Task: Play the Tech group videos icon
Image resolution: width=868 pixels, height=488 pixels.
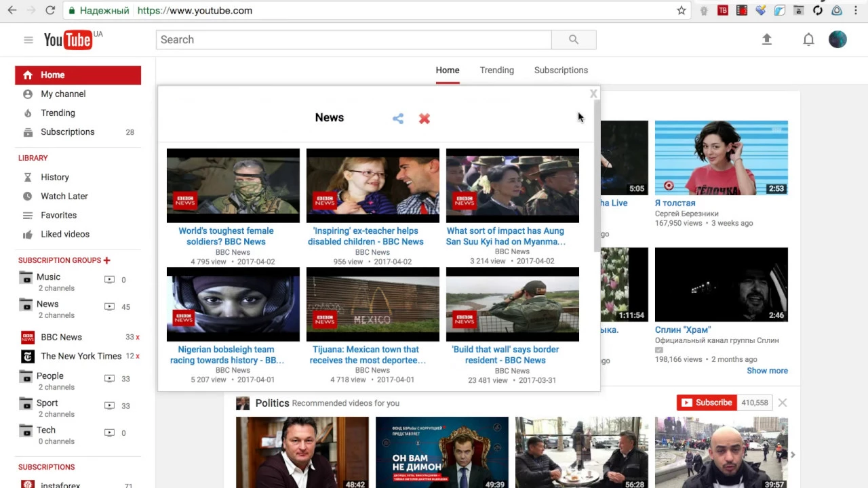Action: point(109,432)
